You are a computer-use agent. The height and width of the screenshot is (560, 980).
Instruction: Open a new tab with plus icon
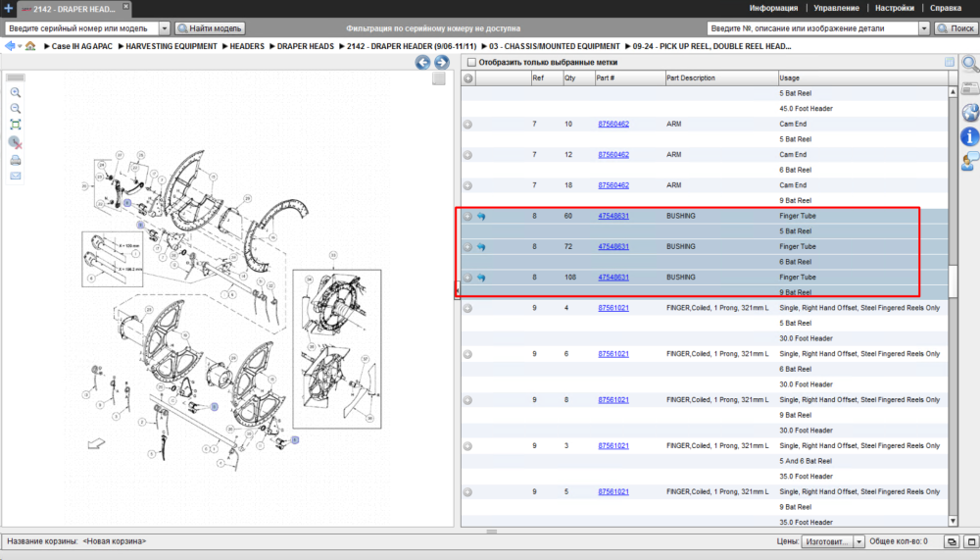8,8
